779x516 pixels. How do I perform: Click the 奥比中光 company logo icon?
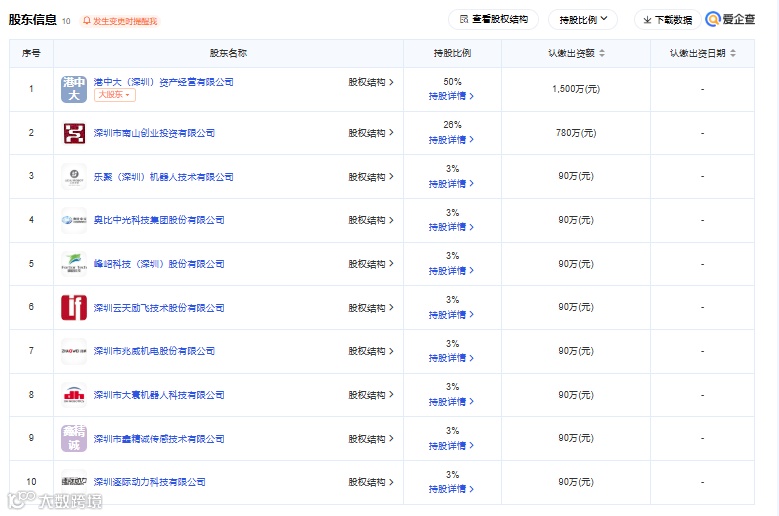coord(74,220)
